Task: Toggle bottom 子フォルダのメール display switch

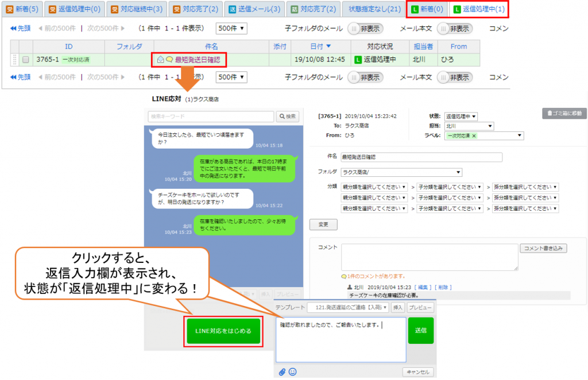Action: click(x=365, y=77)
